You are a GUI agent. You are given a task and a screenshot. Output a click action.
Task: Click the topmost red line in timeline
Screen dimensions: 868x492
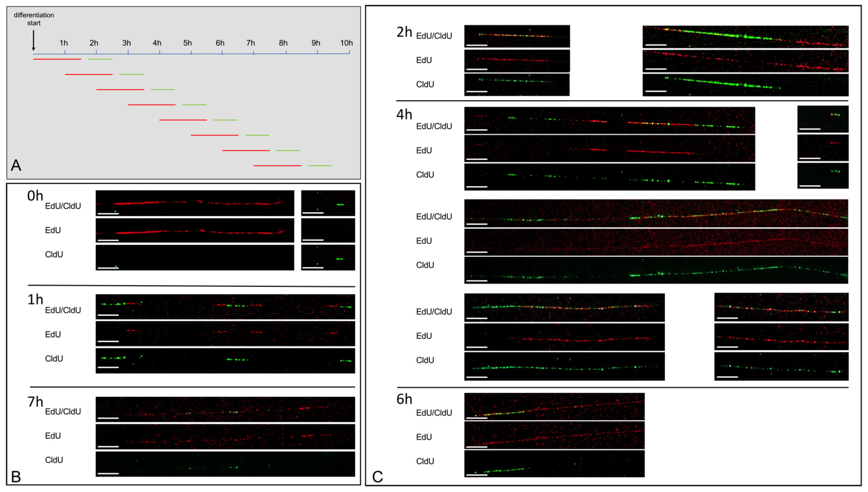click(x=57, y=59)
